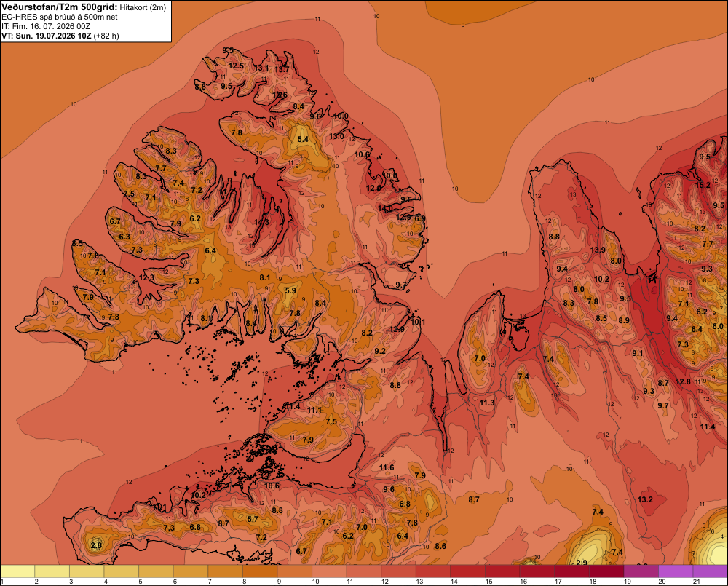Click the "Hitakort (2m)" label

(x=143, y=7)
